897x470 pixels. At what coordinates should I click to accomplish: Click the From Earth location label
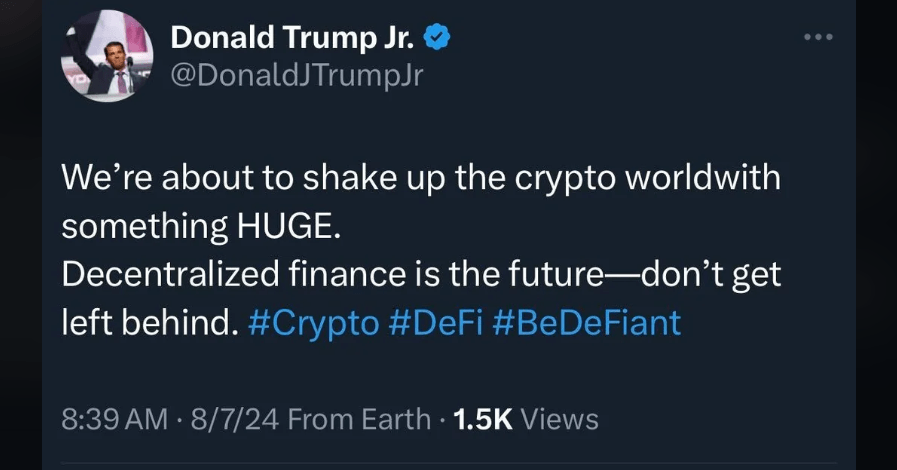click(x=359, y=419)
